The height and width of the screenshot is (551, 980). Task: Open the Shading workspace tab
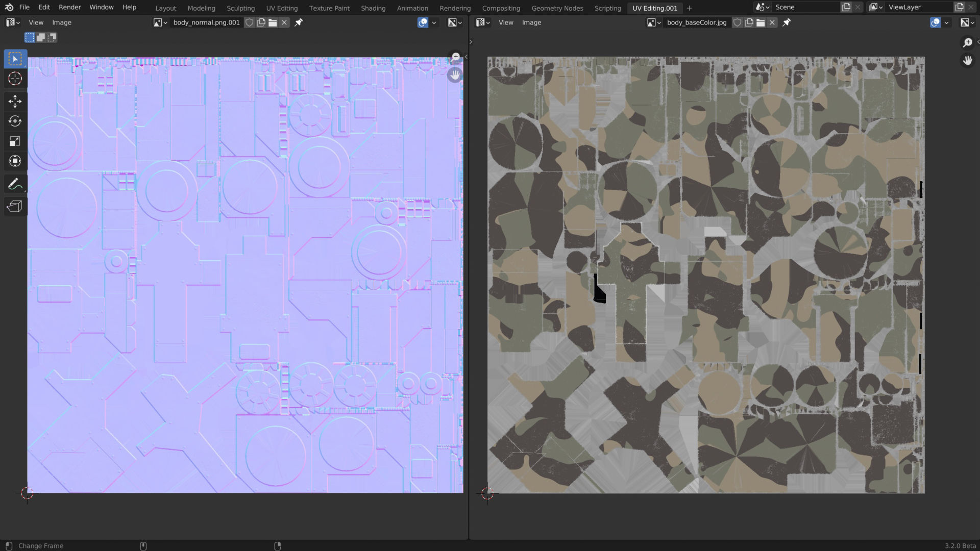pyautogui.click(x=373, y=8)
